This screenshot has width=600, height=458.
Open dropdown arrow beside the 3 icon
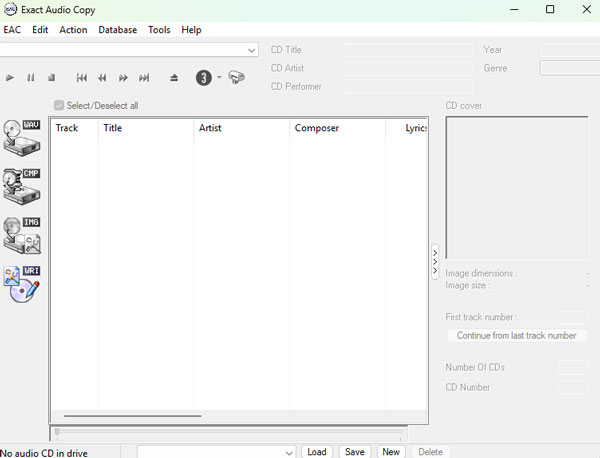coord(219,77)
